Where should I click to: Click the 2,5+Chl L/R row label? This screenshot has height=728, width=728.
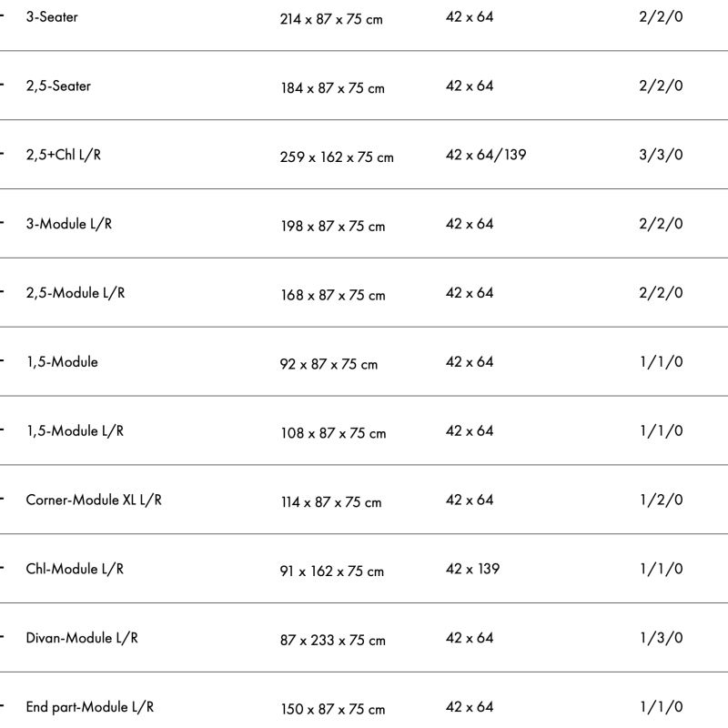pyautogui.click(x=64, y=155)
